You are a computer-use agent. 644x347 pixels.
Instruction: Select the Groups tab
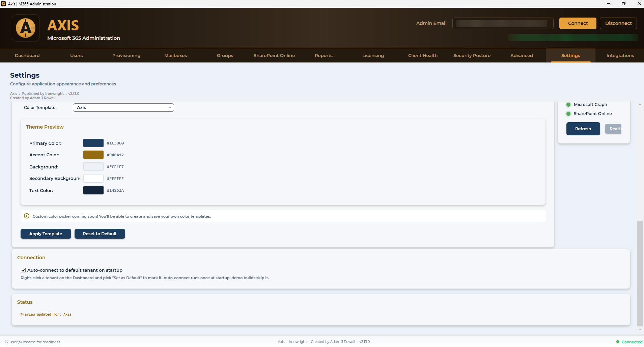click(225, 55)
